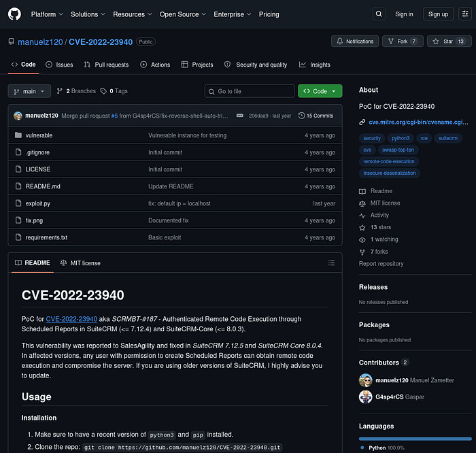
Task: View 7 forks link
Action: [374, 252]
